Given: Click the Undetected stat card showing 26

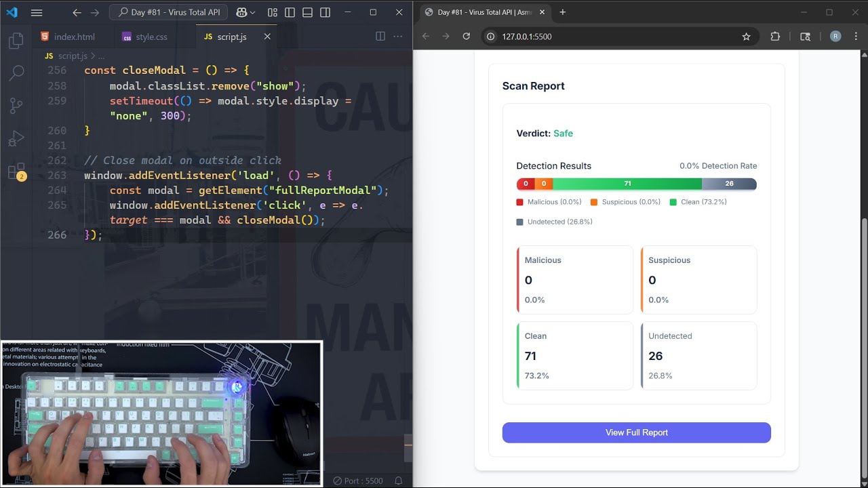Looking at the screenshot, I should coord(698,356).
